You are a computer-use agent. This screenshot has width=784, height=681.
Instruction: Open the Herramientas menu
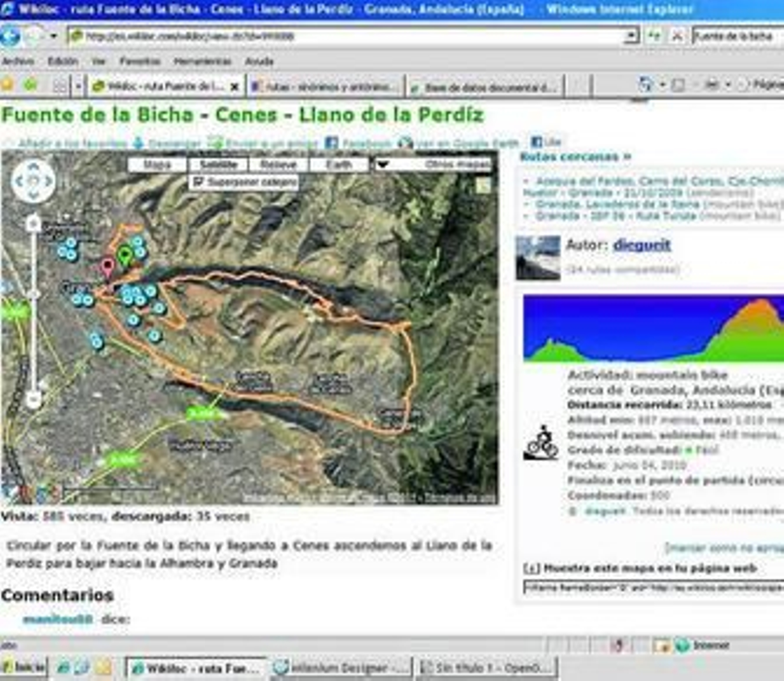point(202,61)
